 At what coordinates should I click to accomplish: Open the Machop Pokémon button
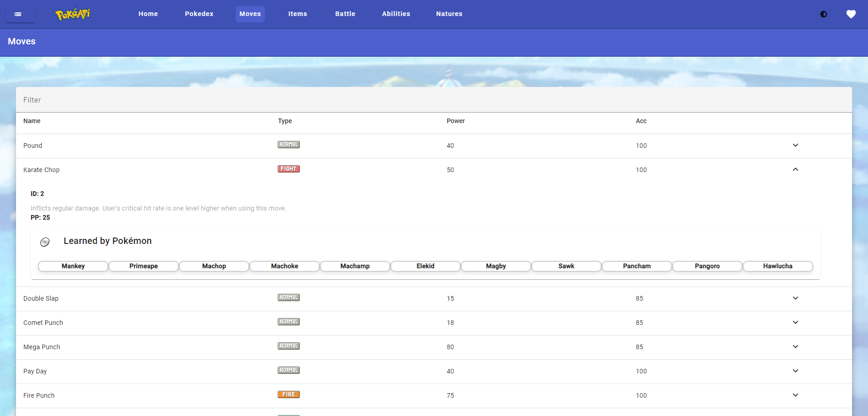(214, 266)
